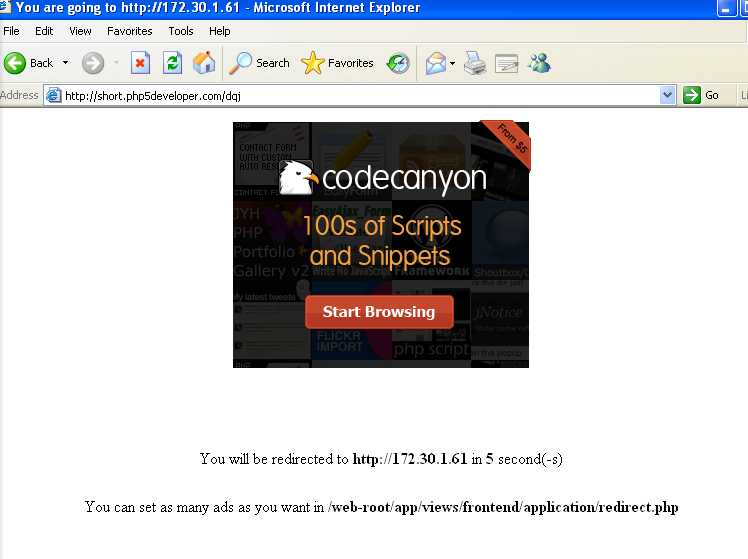The image size is (748, 559).
Task: Click the Favorites label in toolbar
Action: 351,63
